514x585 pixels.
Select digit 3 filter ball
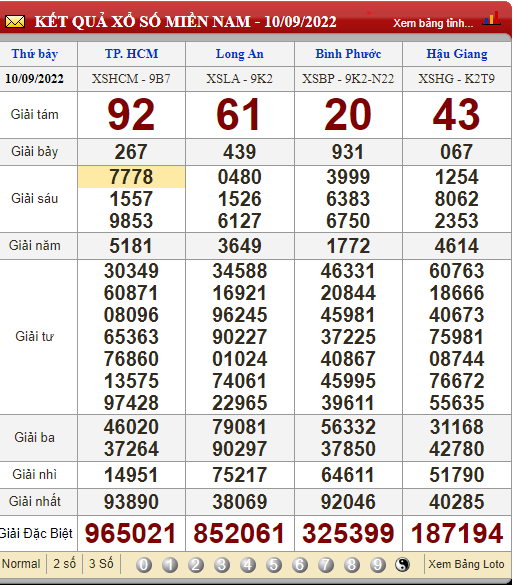pos(222,564)
